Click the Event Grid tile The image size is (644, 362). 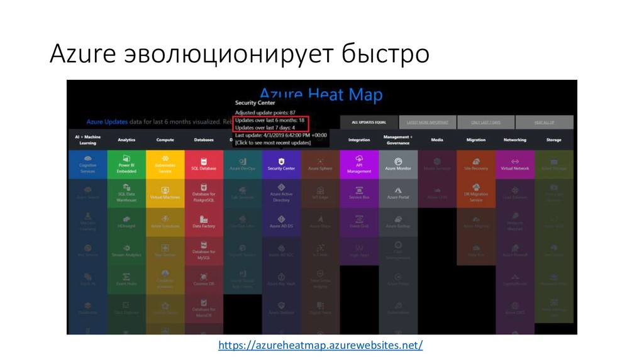pos(359,222)
